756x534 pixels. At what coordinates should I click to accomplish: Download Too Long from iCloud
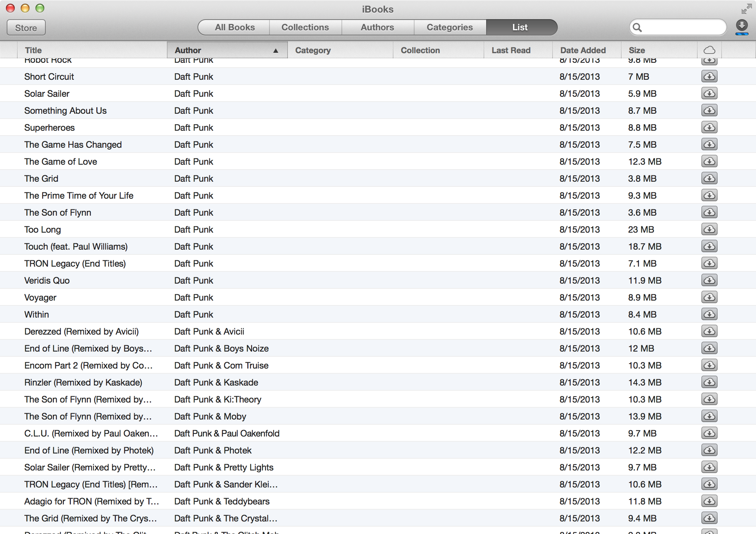pos(709,229)
